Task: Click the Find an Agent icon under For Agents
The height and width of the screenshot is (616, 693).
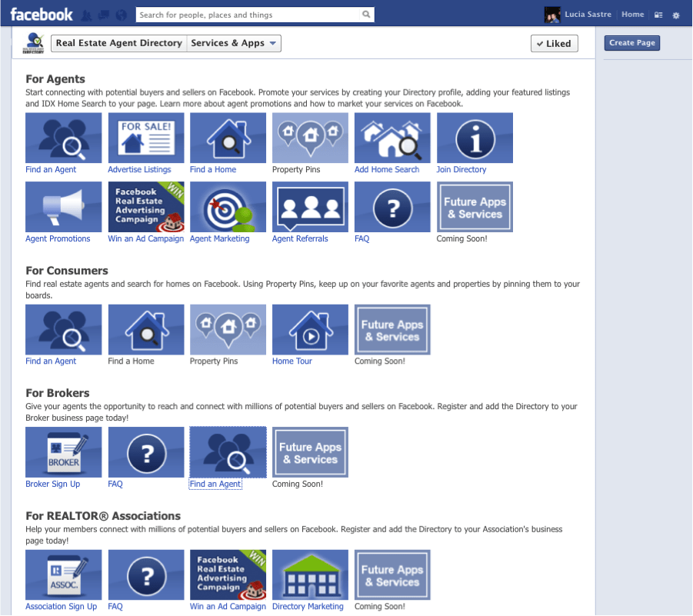Action: coord(63,138)
